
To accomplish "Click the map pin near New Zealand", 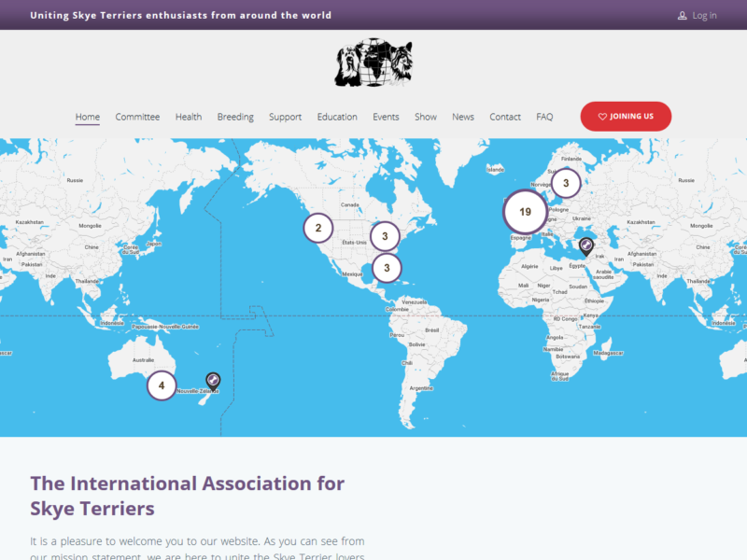I will click(213, 380).
